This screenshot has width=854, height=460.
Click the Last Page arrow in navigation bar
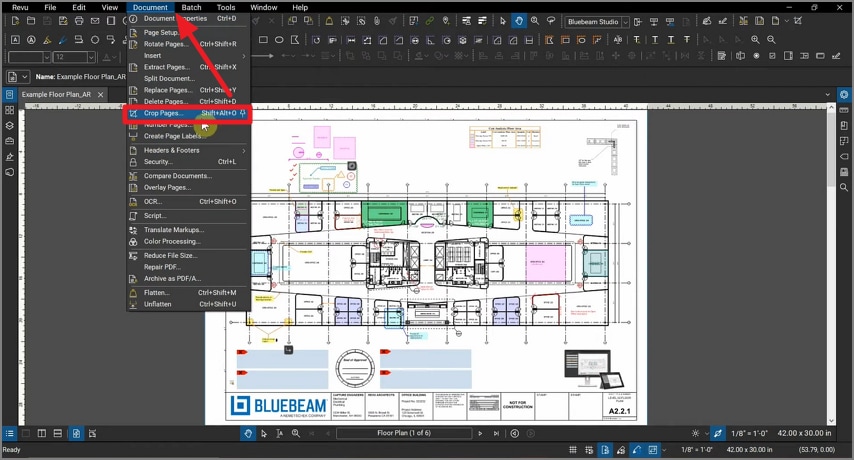tap(496, 433)
